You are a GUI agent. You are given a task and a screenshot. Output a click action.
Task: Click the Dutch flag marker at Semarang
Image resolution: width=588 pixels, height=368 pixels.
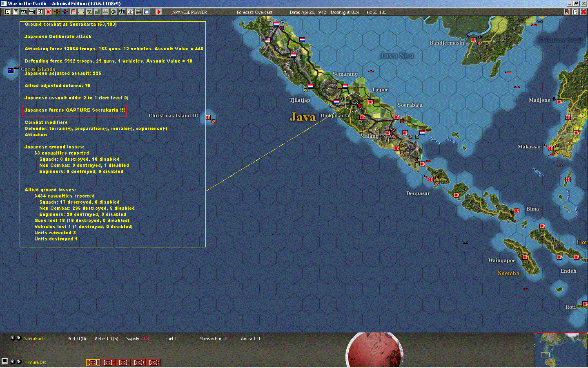[345, 86]
